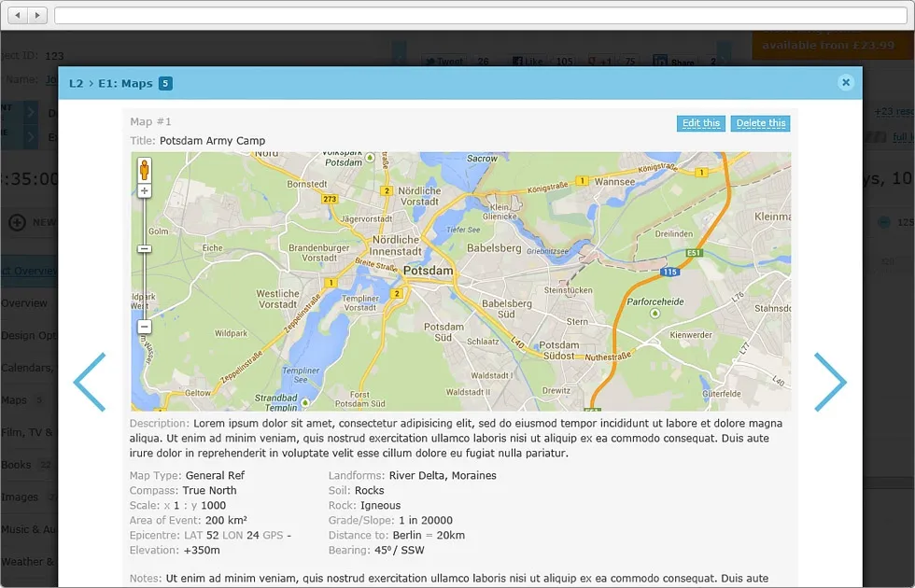Click LinkedIn Share button in background

point(675,62)
